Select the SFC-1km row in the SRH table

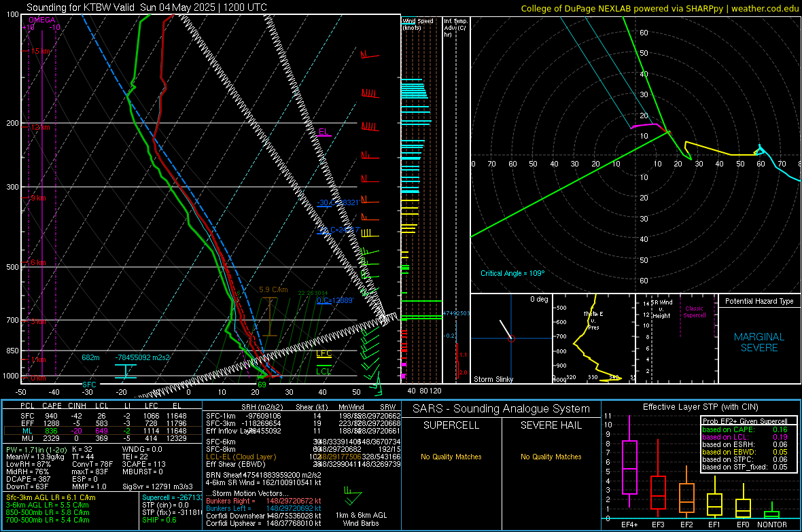click(303, 416)
